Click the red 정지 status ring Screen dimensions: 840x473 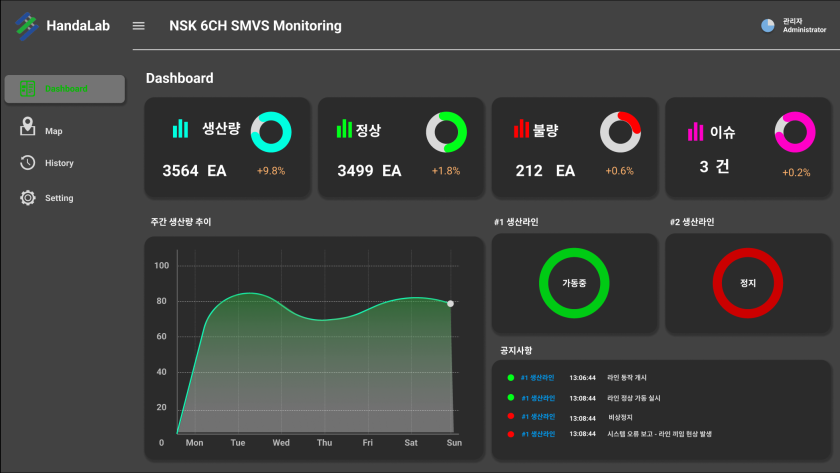point(748,284)
